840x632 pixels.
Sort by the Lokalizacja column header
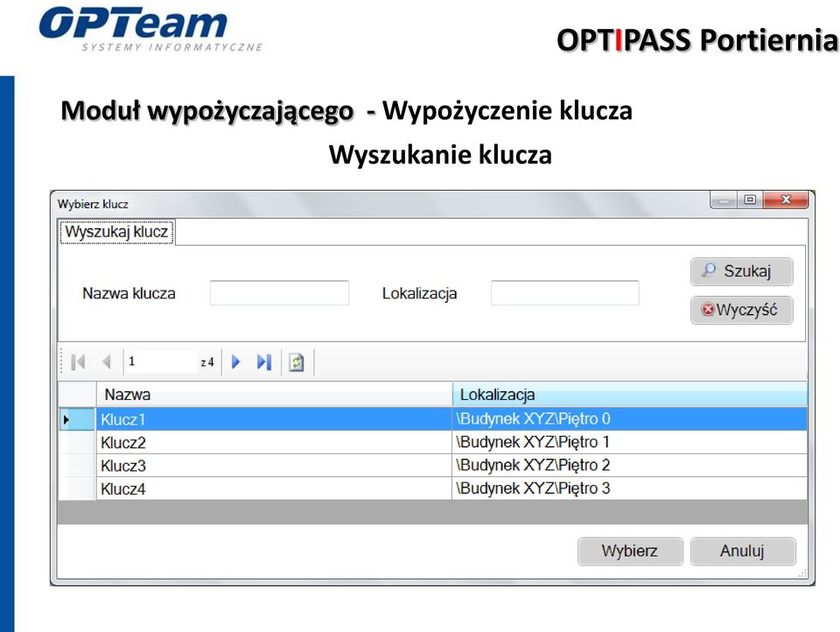[x=630, y=395]
